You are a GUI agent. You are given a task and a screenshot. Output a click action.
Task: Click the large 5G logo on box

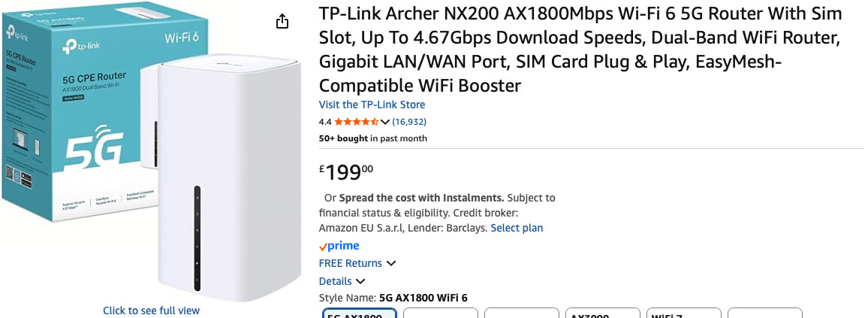[93, 153]
